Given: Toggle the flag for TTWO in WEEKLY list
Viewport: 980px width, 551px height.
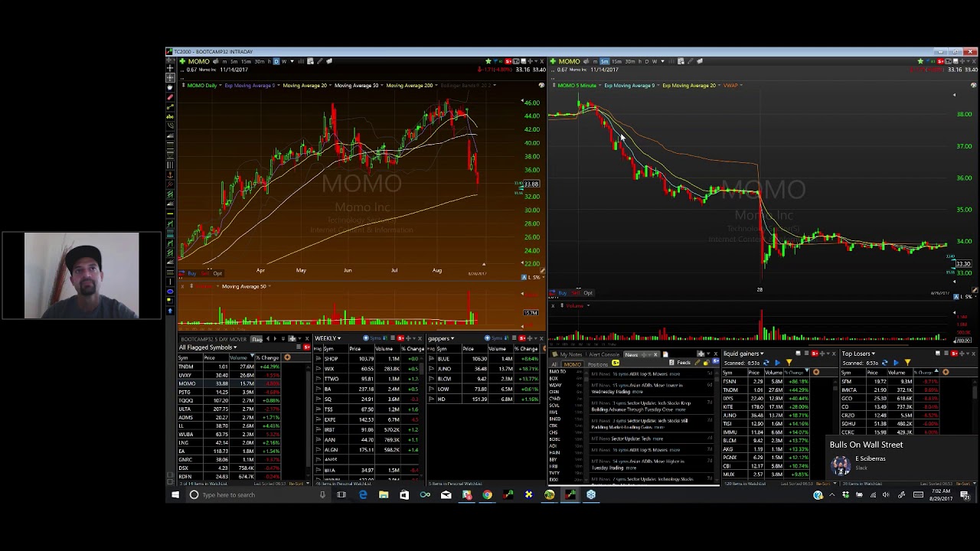Looking at the screenshot, I should [x=318, y=379].
